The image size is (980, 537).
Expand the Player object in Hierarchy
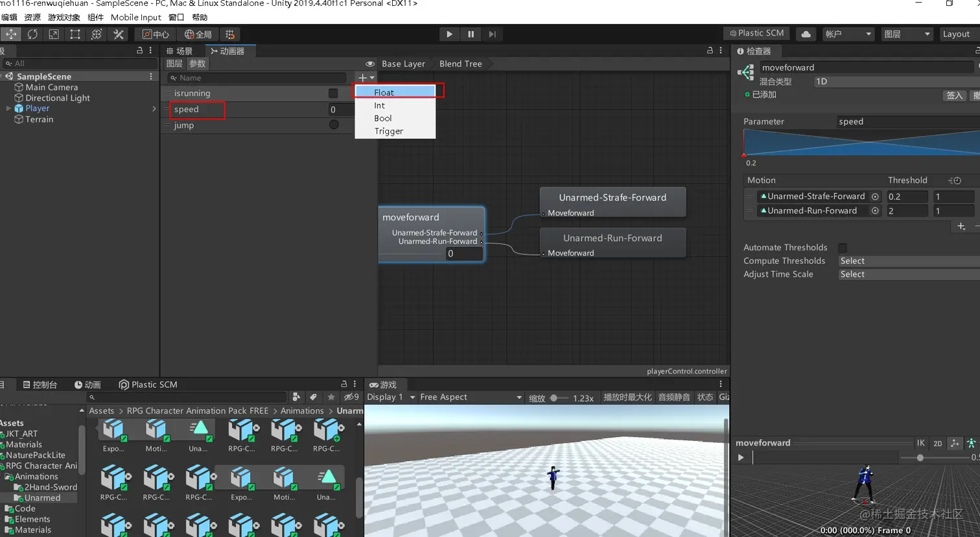[x=8, y=108]
